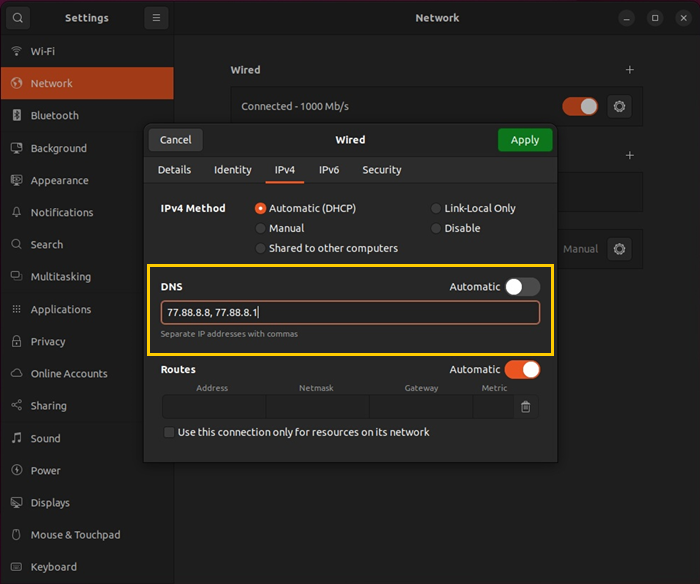Screen dimensions: 700x584
Task: Click the Cancel button
Action: (x=175, y=140)
